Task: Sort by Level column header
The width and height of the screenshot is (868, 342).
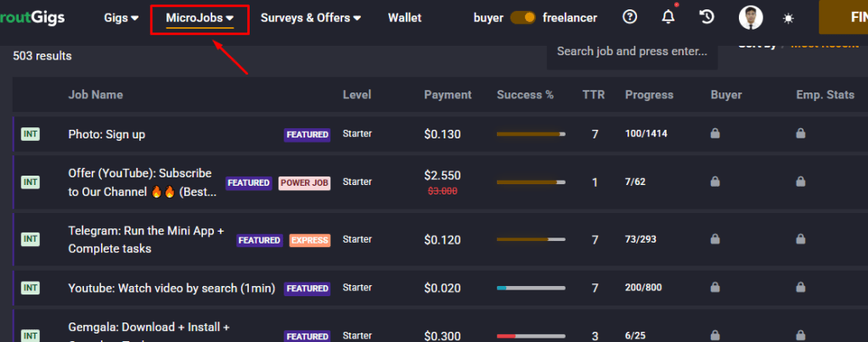Action: [x=357, y=95]
